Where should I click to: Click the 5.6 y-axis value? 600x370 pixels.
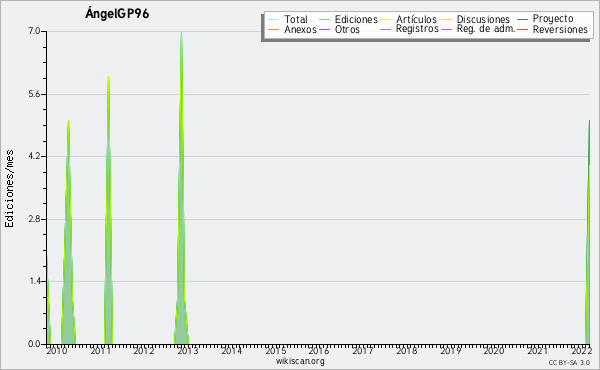34,94
